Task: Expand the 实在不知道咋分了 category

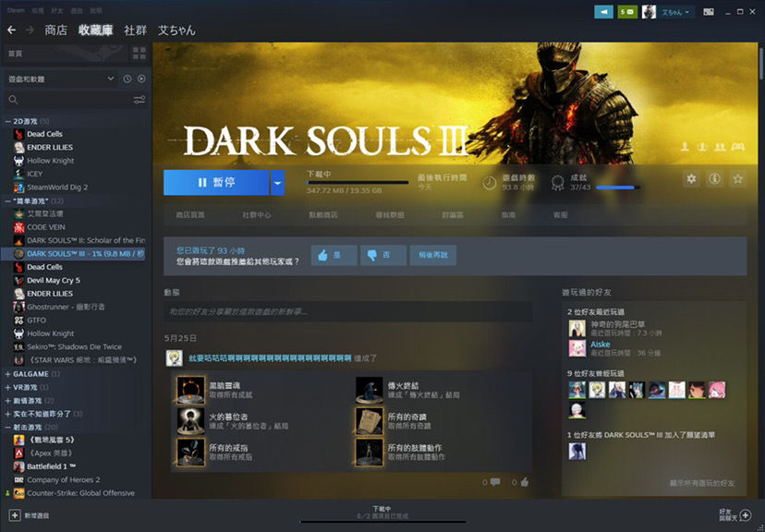Action: tap(7, 414)
